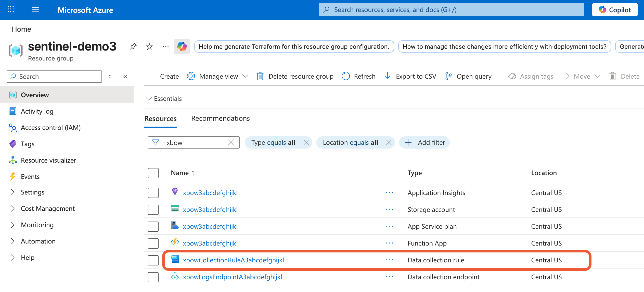The width and height of the screenshot is (644, 292).
Task: Select all resources with header checkbox
Action: click(x=153, y=173)
